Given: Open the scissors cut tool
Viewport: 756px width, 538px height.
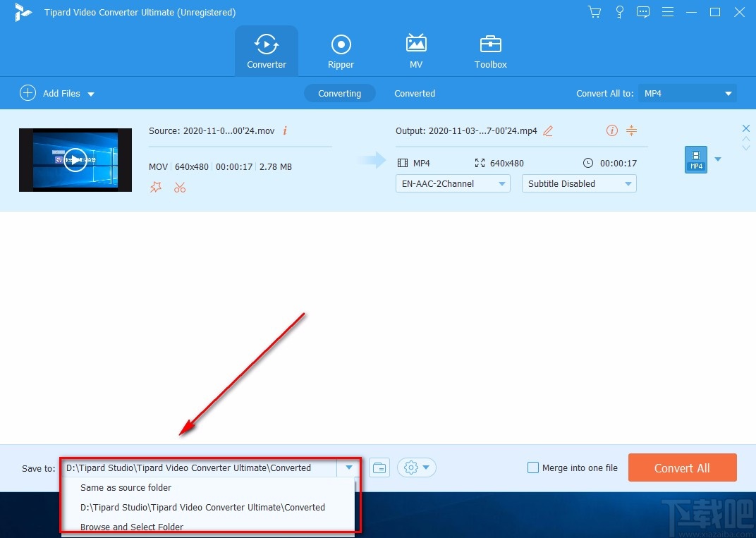Looking at the screenshot, I should tap(180, 187).
